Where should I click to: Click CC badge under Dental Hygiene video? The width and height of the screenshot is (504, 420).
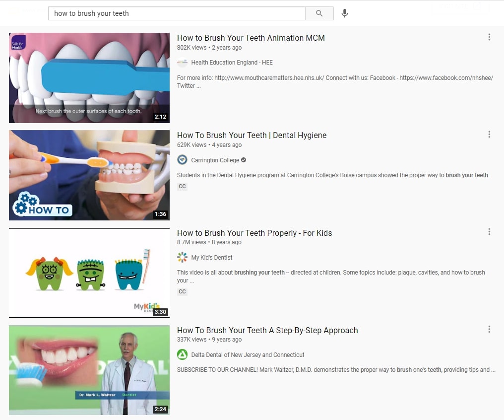click(x=182, y=186)
